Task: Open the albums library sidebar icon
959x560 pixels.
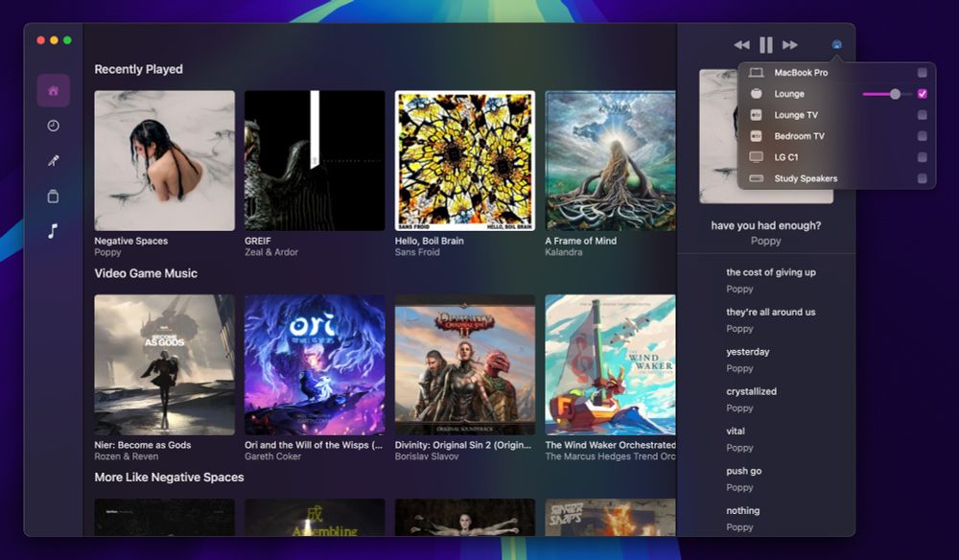Action: click(x=53, y=197)
